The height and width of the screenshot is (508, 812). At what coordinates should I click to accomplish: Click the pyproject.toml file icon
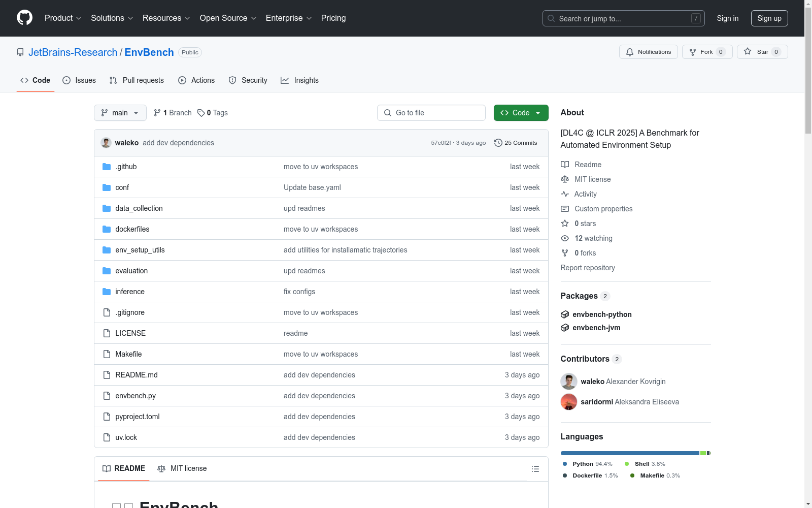click(107, 417)
